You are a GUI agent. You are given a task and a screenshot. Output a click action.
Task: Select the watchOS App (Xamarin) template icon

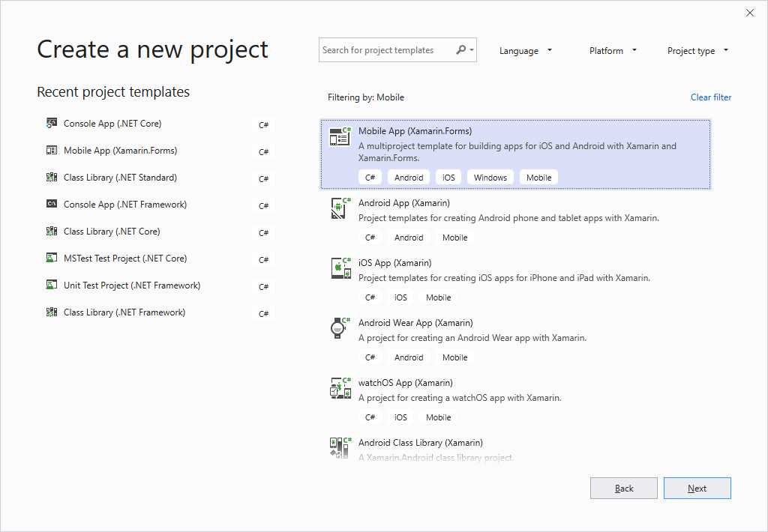pos(340,389)
